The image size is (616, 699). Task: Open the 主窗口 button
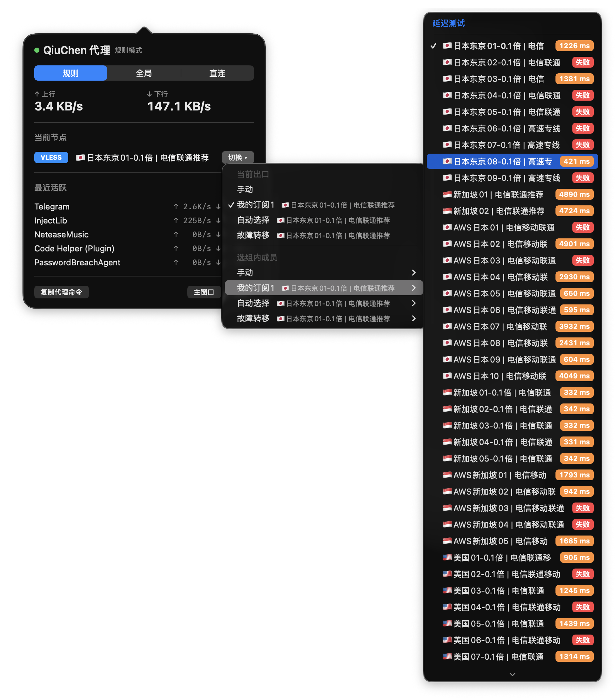pos(204,292)
